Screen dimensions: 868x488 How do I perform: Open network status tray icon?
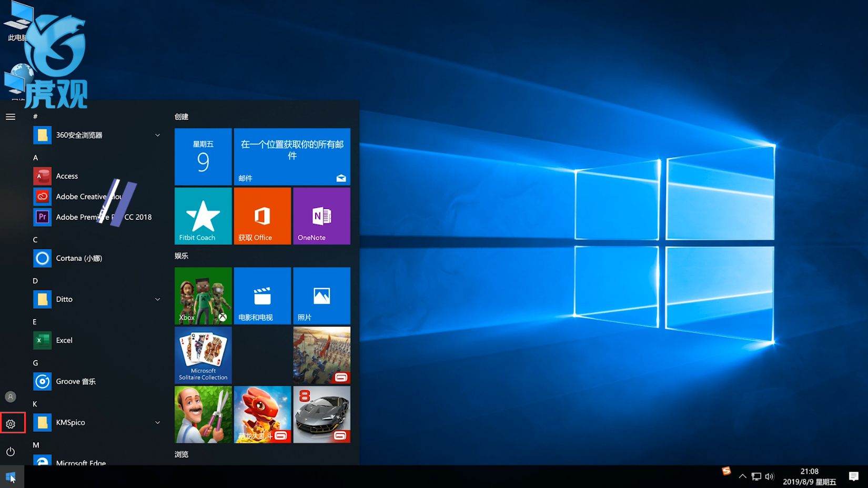[x=756, y=476]
